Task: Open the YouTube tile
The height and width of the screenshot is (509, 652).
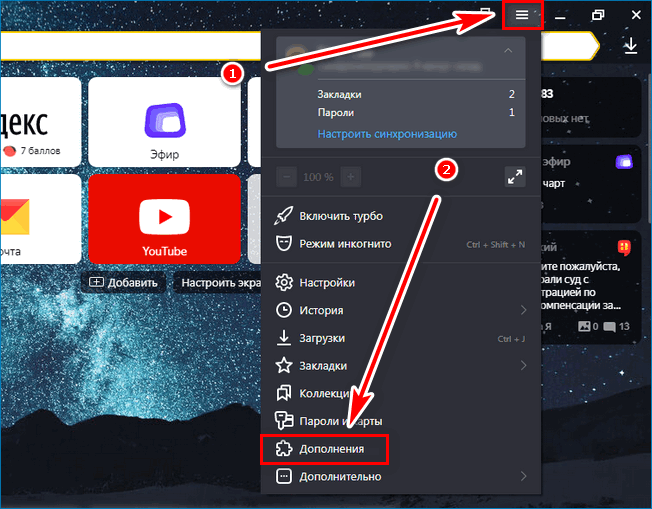Action: [165, 218]
